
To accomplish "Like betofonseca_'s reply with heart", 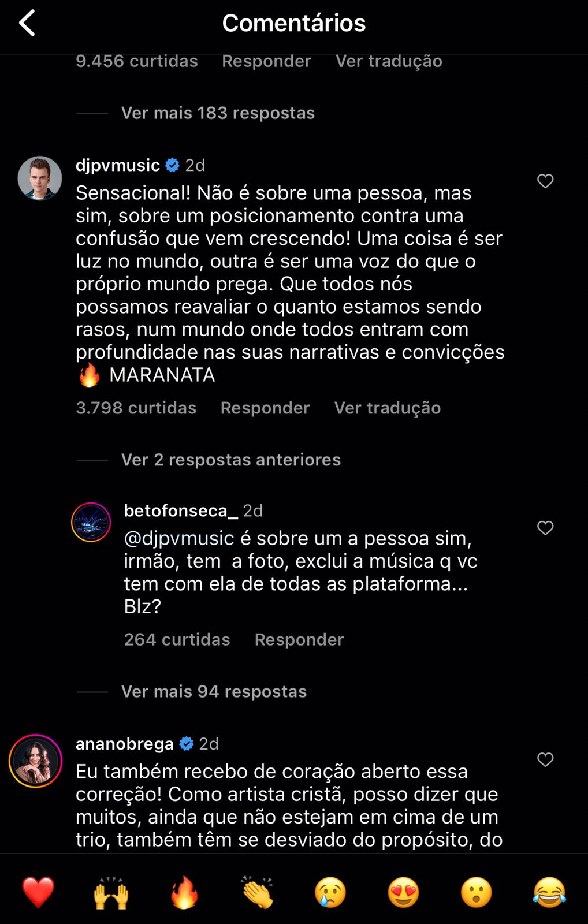I will click(545, 528).
